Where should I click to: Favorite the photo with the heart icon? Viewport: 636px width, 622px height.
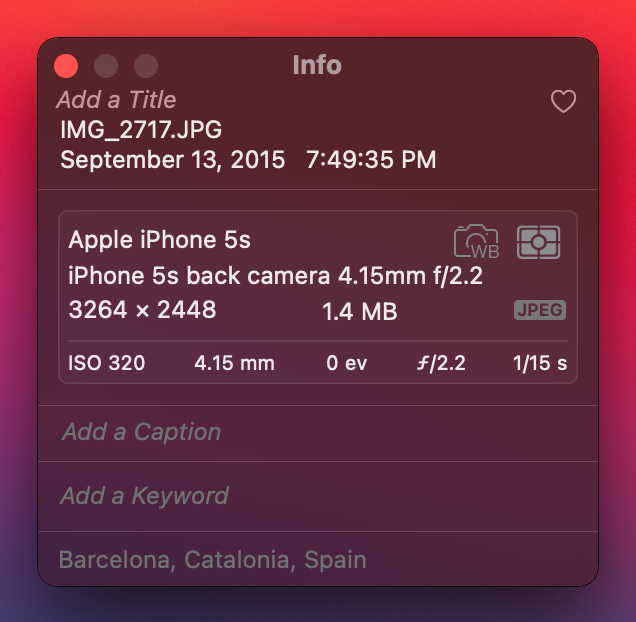pos(563,101)
